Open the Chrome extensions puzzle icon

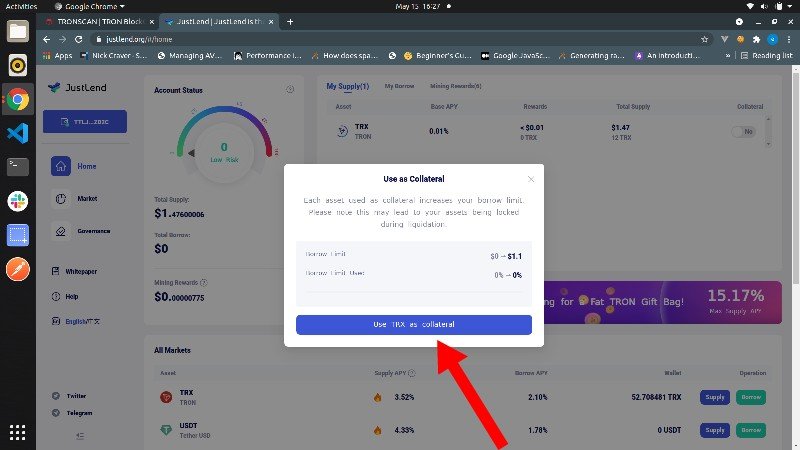757,39
